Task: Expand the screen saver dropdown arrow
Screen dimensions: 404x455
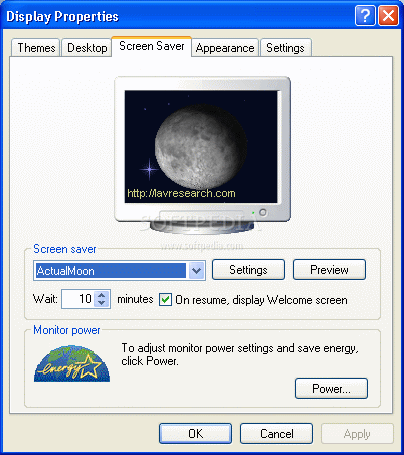Action: tap(196, 270)
